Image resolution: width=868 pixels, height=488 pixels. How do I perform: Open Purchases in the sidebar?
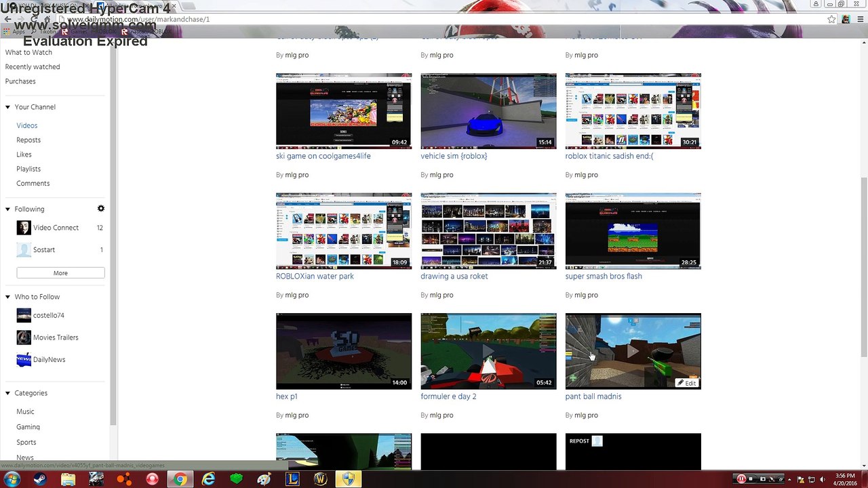point(20,81)
